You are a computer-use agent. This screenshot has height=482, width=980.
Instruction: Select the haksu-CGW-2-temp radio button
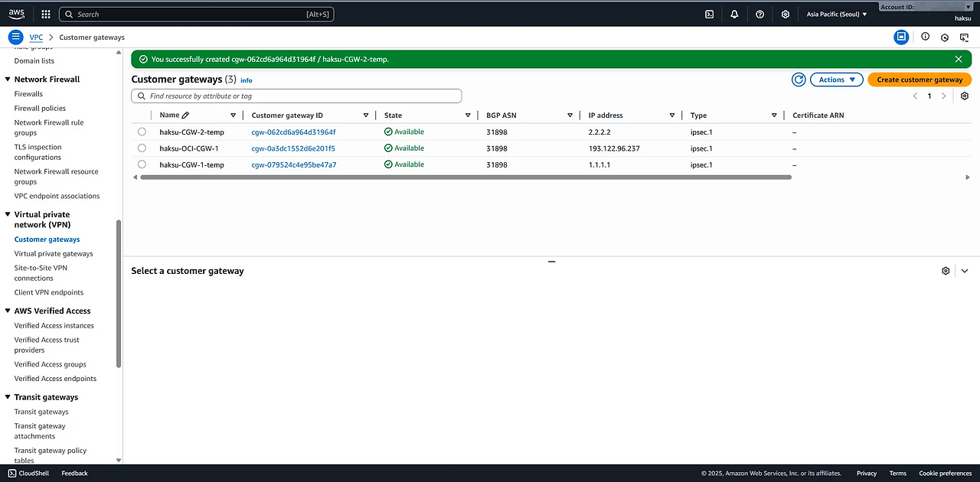click(142, 132)
